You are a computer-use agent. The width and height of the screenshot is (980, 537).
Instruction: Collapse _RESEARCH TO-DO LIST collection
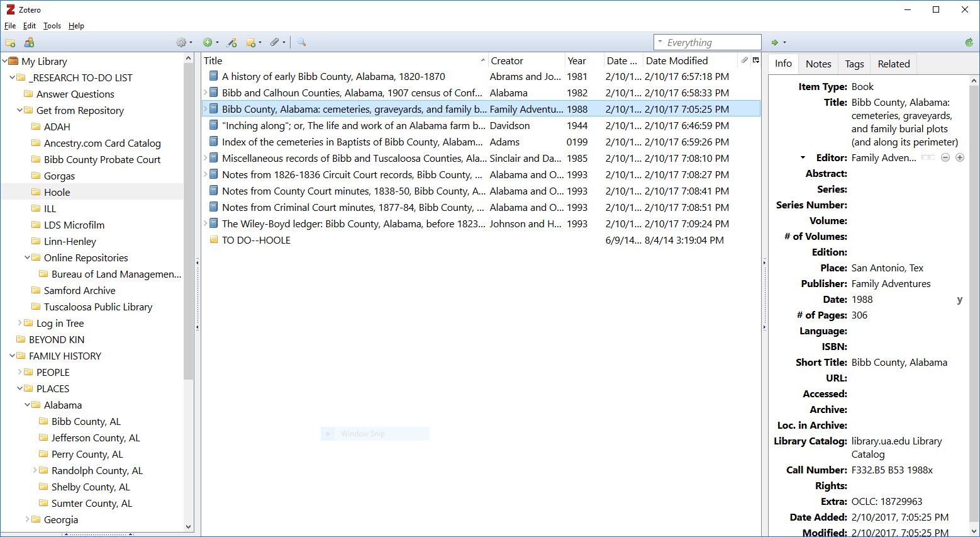tap(13, 77)
